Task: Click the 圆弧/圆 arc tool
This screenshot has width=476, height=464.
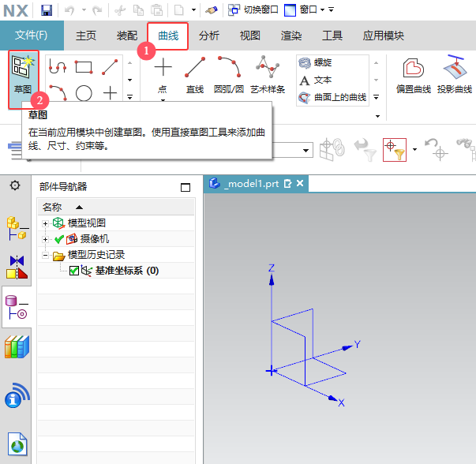Action: tap(229, 76)
